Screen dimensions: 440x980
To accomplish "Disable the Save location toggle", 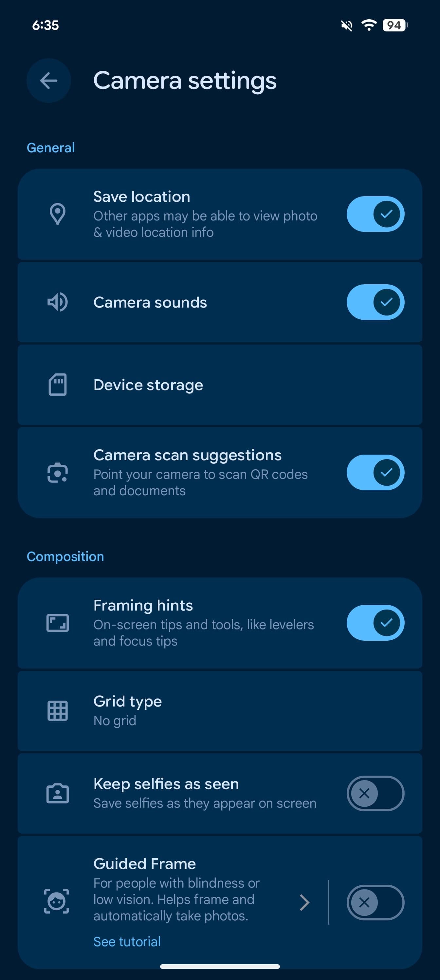I will tap(375, 214).
